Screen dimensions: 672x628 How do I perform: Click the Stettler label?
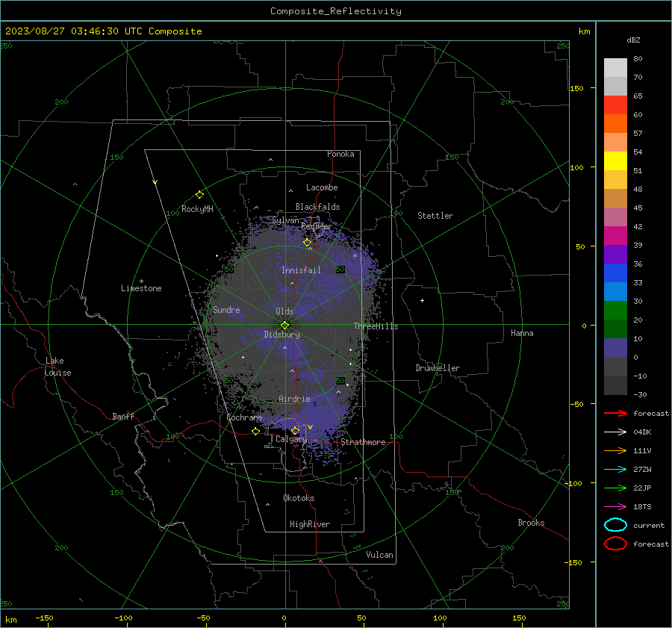pos(435,216)
